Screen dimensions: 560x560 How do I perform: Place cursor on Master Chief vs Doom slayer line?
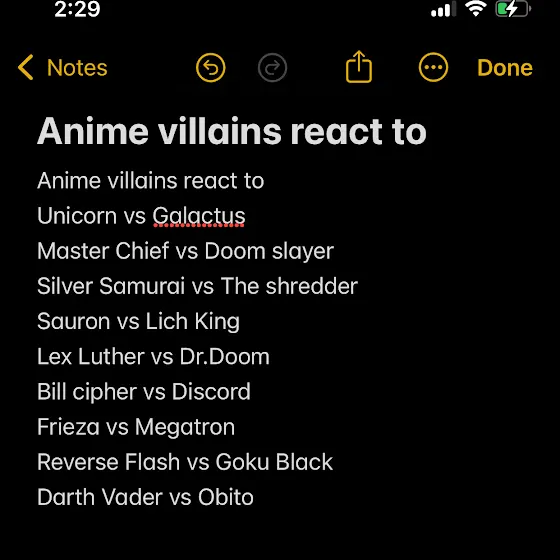(x=185, y=251)
